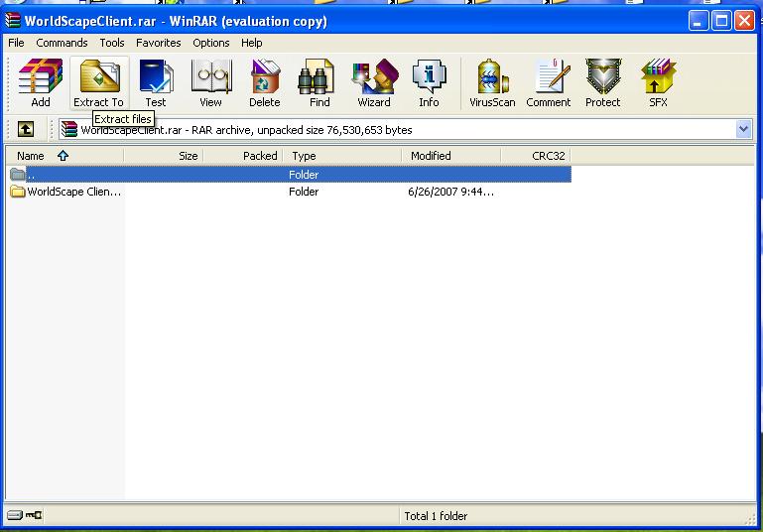
Task: Sort by the Type column header
Action: [x=342, y=156]
